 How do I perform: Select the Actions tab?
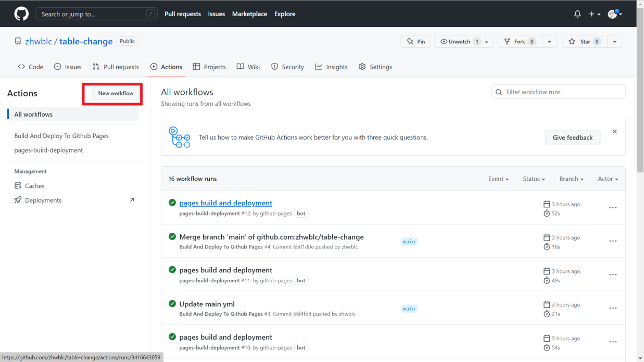166,67
